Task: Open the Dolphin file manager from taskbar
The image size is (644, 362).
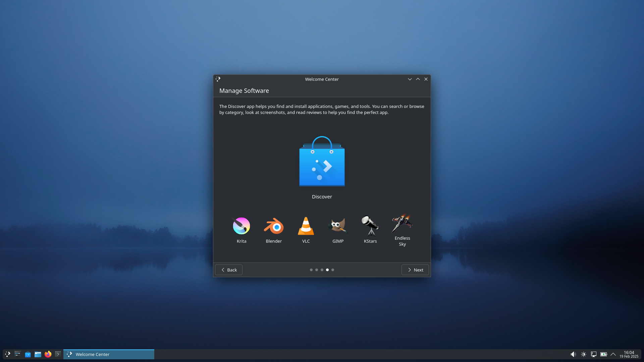Action: [x=38, y=354]
